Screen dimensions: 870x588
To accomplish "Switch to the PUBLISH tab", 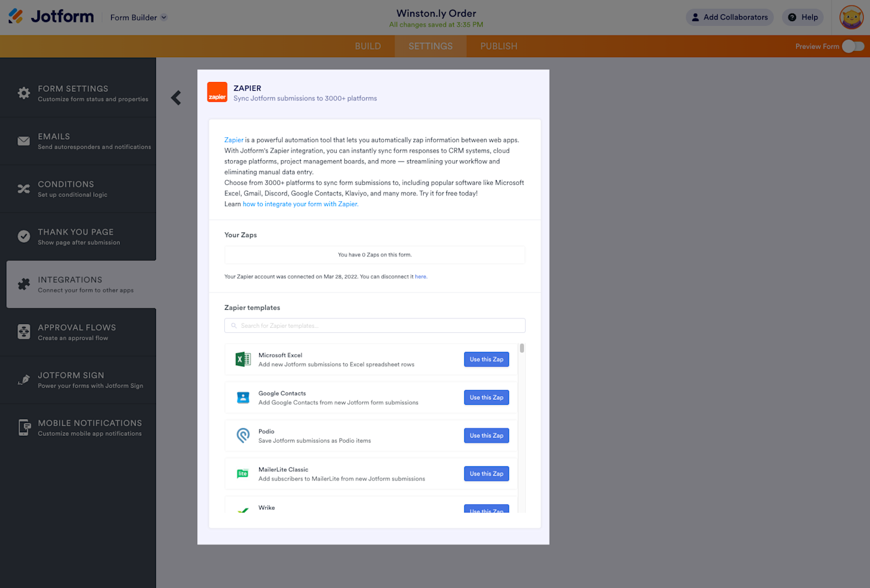I will point(499,47).
